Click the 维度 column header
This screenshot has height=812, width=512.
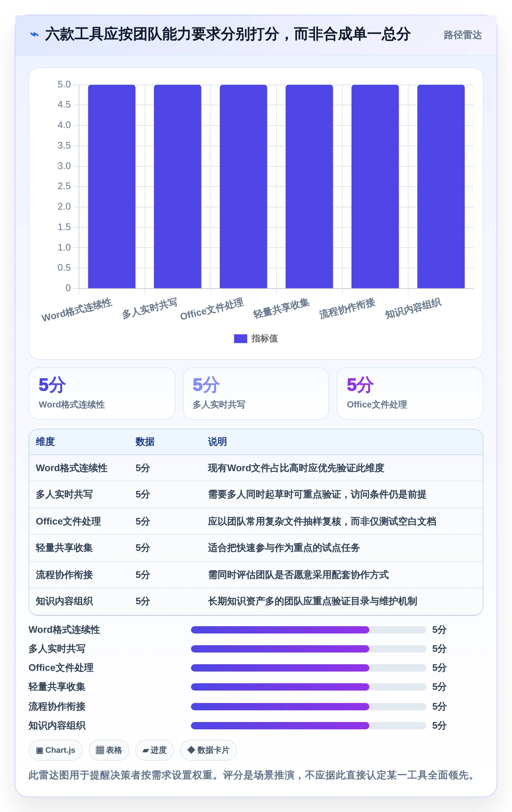(x=45, y=442)
